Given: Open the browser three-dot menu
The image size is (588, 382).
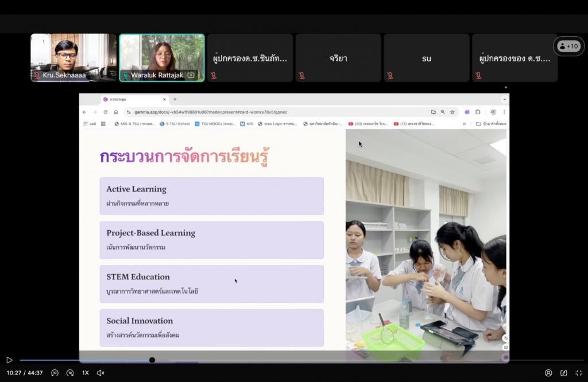Looking at the screenshot, I should (x=504, y=112).
